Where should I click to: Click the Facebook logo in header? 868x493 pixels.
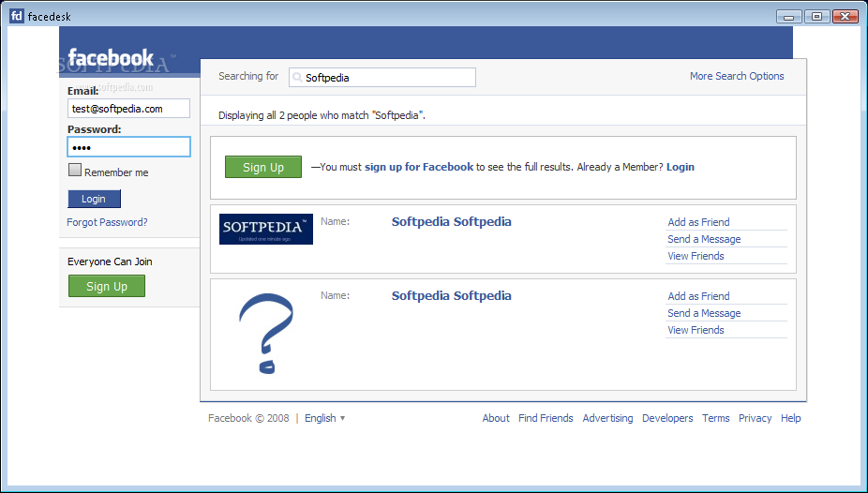coord(111,58)
